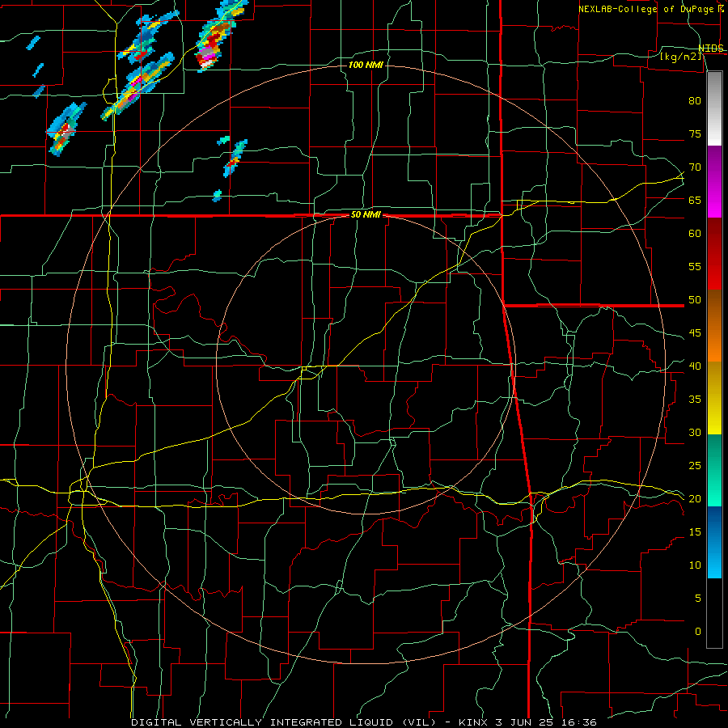
Task: Click the 60 value on the scale
Action: coord(695,234)
